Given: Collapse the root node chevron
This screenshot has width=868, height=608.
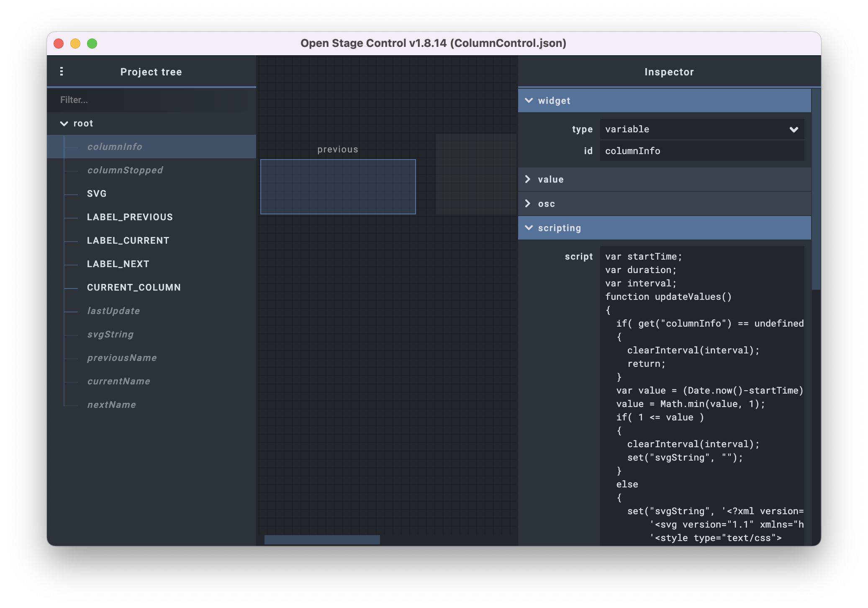Looking at the screenshot, I should coord(64,124).
